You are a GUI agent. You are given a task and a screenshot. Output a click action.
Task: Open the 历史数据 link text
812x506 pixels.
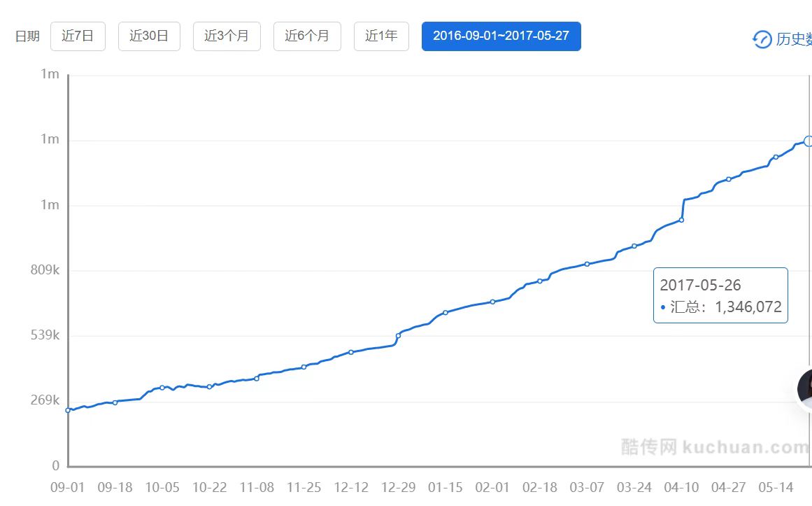coord(794,39)
